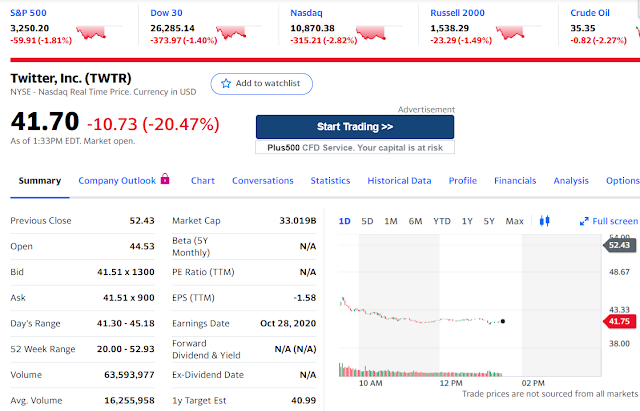Open the Profile tab

(463, 181)
